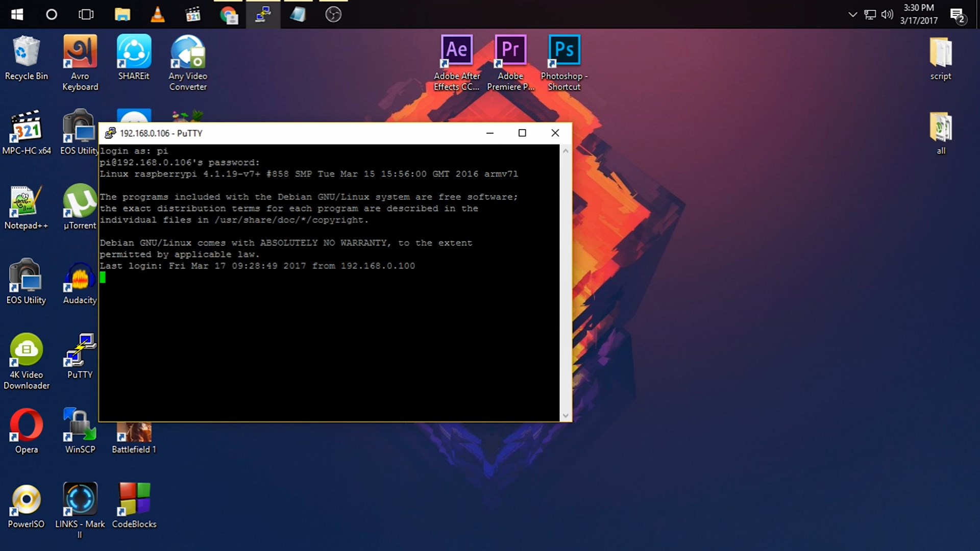Select the Notepad++ desktop shortcut
Screen dimensions: 980x551
pos(26,207)
